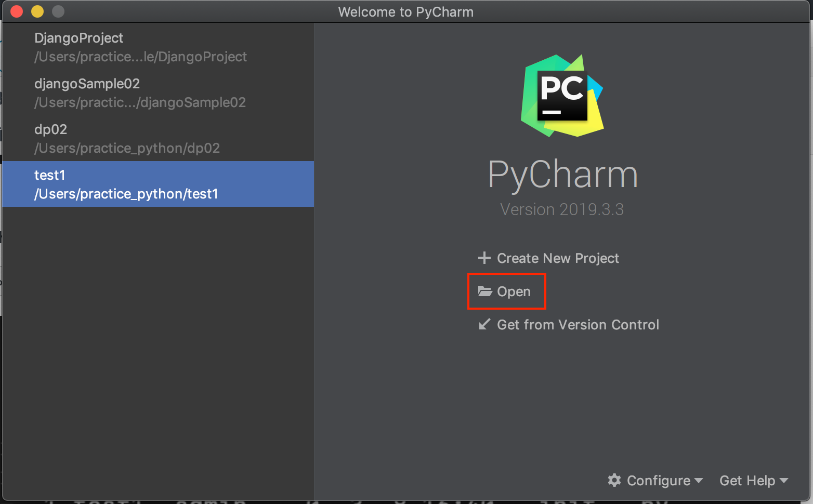Click the Open text link
The width and height of the screenshot is (813, 504).
pyautogui.click(x=514, y=291)
